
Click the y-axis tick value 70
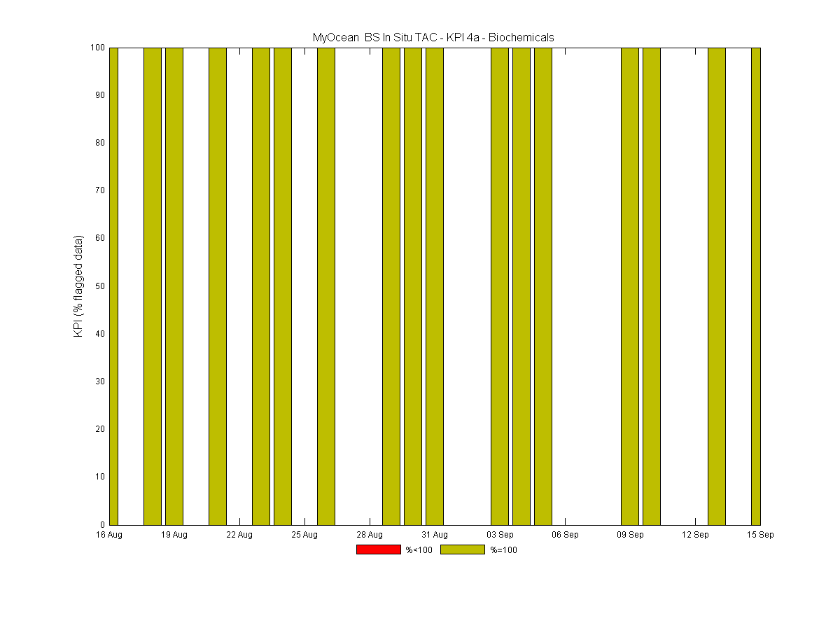(x=100, y=190)
